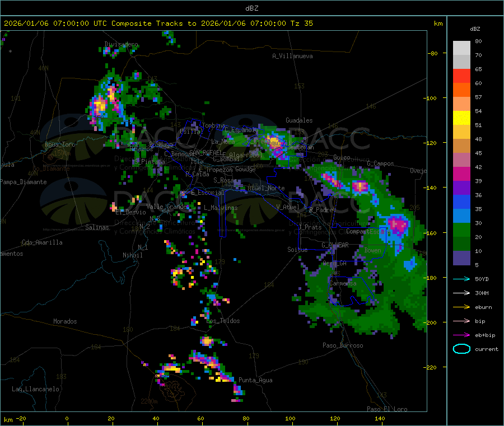Viewport: 504px width, 426px height.
Task: Select the Goudge place label
Action: (245, 169)
